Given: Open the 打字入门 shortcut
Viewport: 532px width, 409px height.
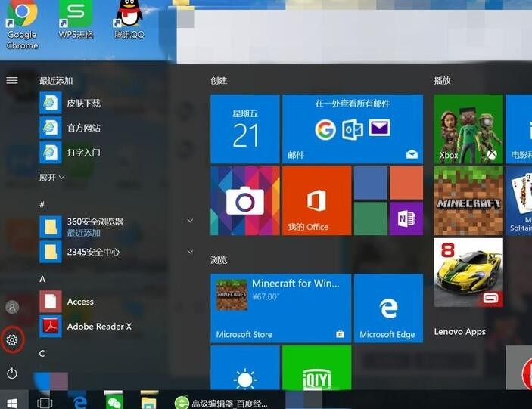Looking at the screenshot, I should [x=70, y=153].
